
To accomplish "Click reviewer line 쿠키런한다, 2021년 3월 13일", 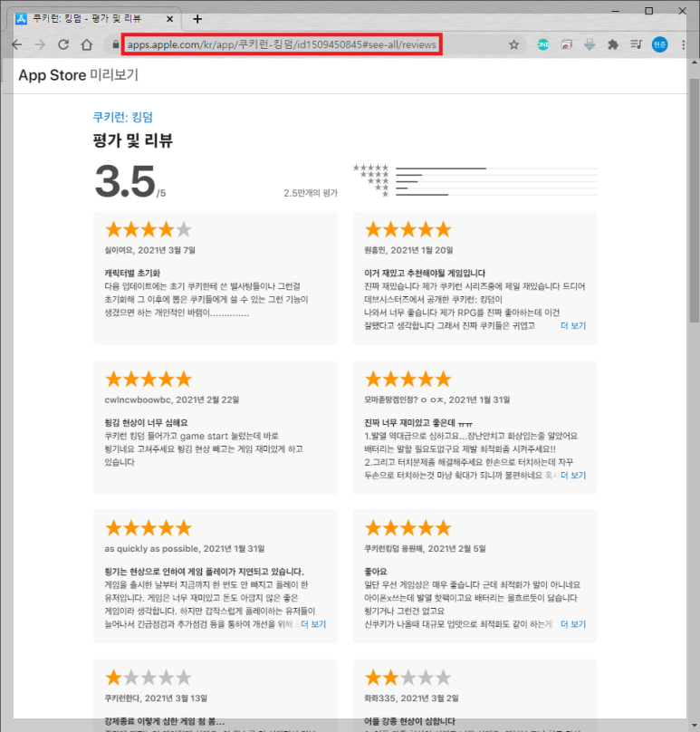I will coord(156,698).
